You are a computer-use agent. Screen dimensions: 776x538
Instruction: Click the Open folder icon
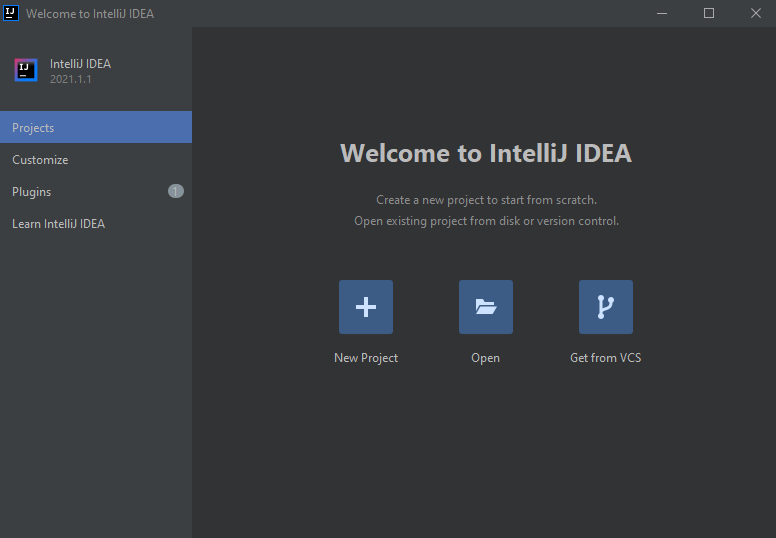(x=485, y=307)
